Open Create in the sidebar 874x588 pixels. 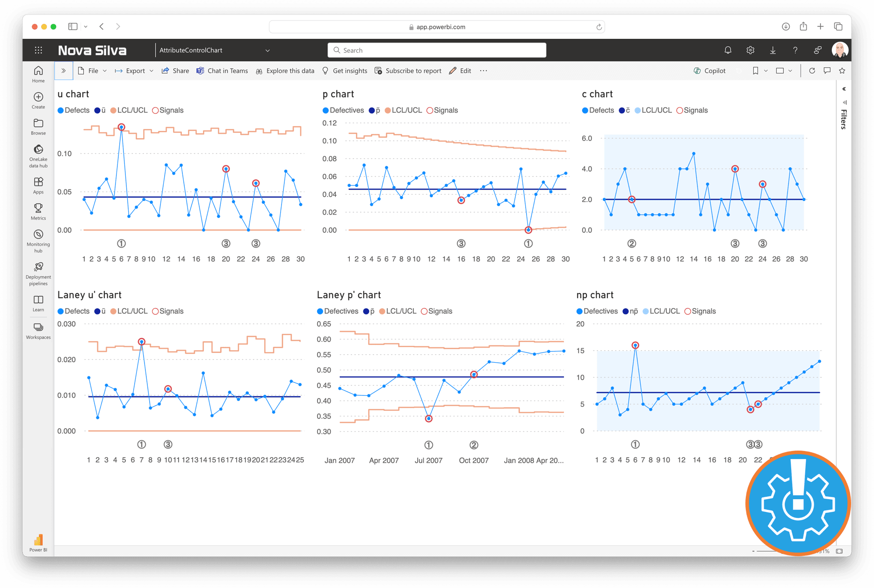(x=38, y=100)
